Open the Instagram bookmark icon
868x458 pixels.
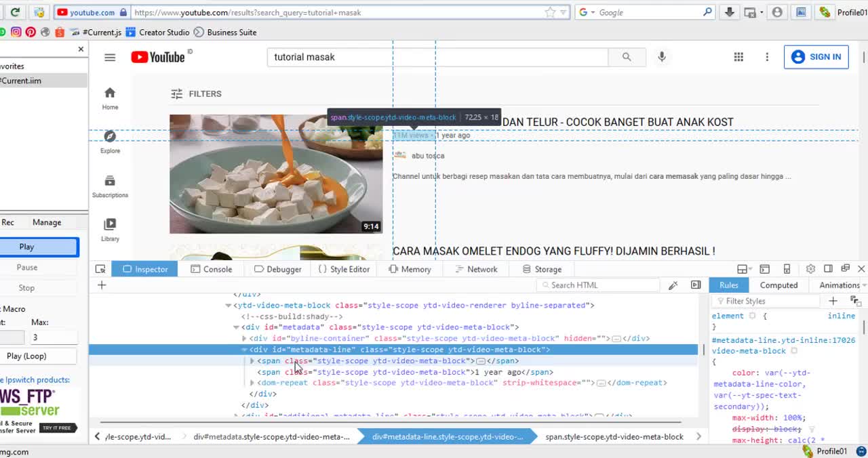tap(16, 32)
